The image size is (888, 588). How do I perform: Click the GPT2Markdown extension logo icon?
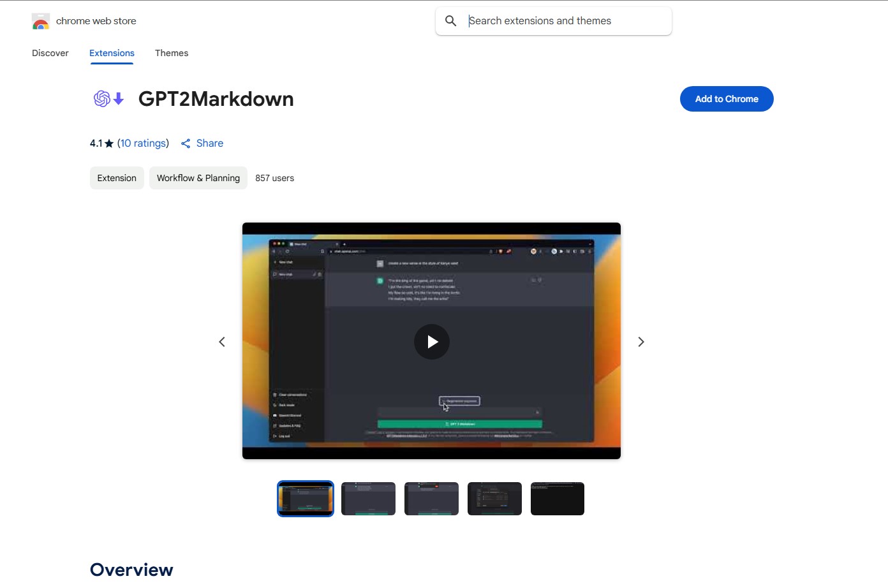click(108, 99)
